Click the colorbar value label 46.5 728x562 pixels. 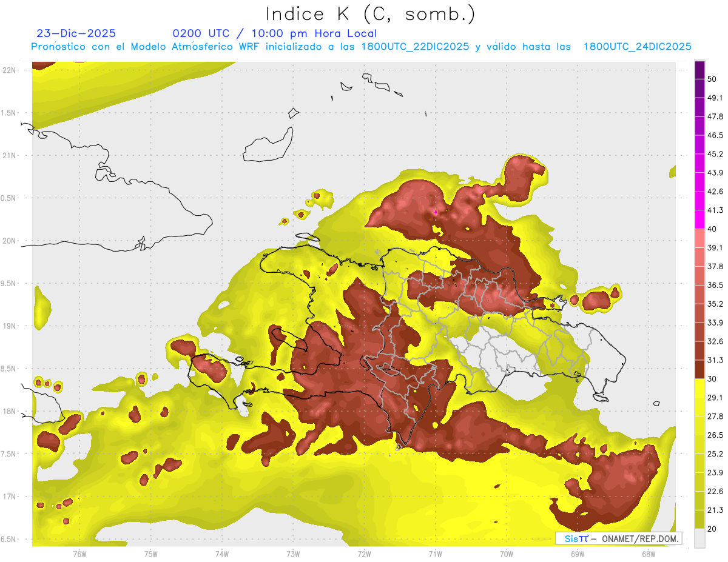pyautogui.click(x=715, y=135)
